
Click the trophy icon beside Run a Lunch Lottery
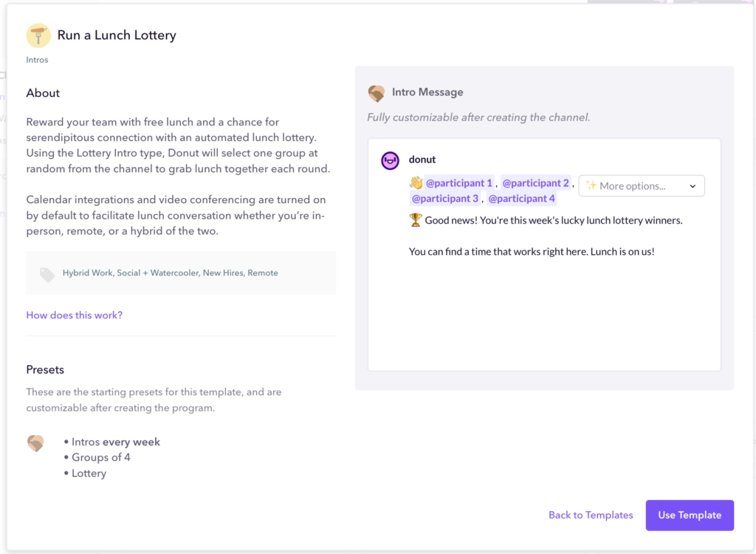point(38,35)
